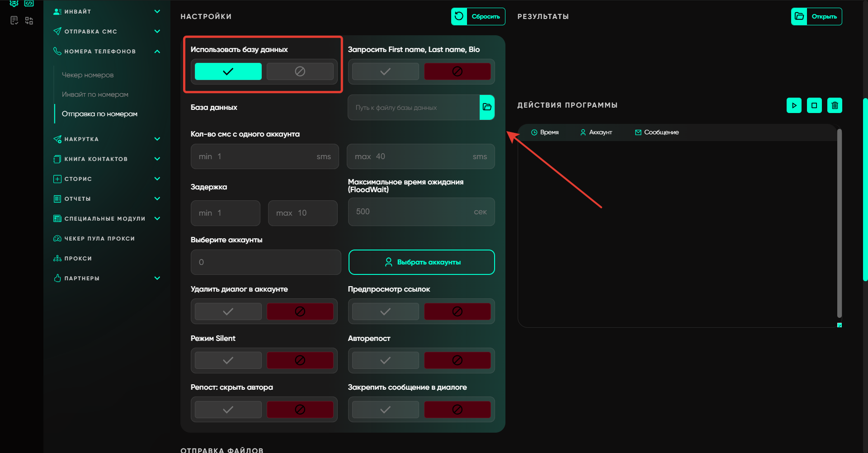Click the Выбрать аккаунты button
Image resolution: width=868 pixels, height=453 pixels.
coord(421,262)
